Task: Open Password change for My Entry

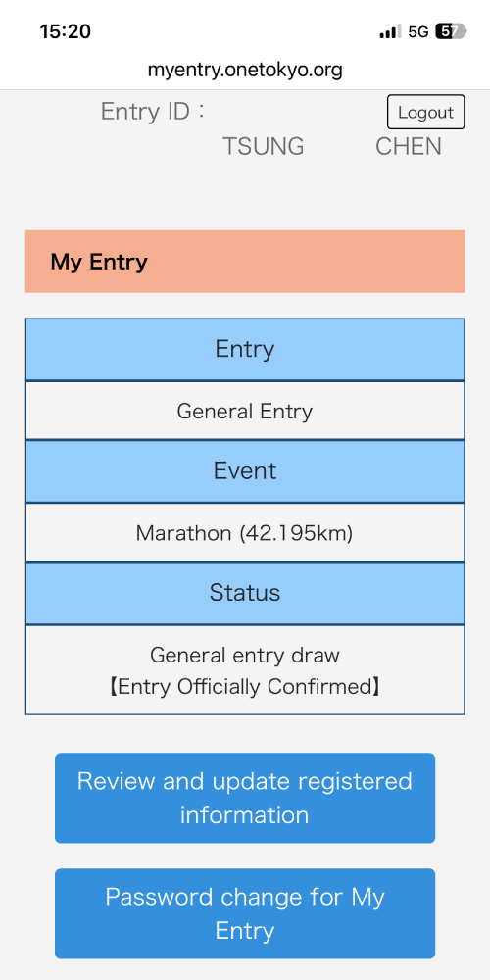Action: point(245,913)
